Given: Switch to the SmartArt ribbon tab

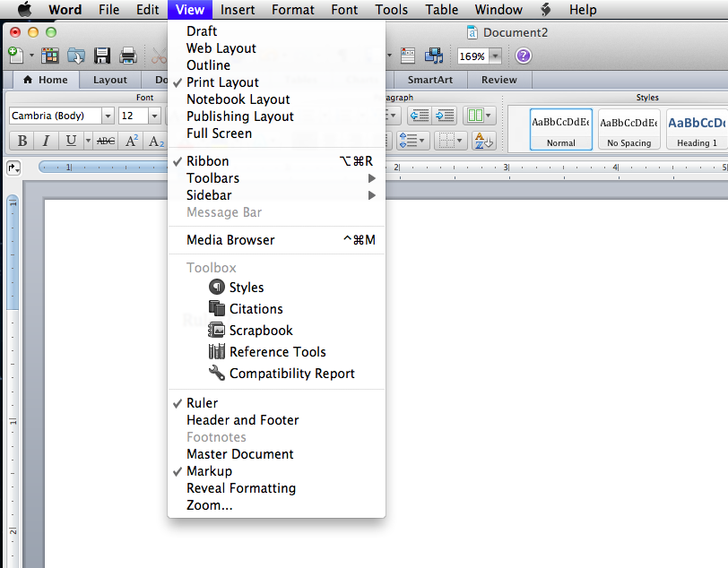Looking at the screenshot, I should pos(430,80).
